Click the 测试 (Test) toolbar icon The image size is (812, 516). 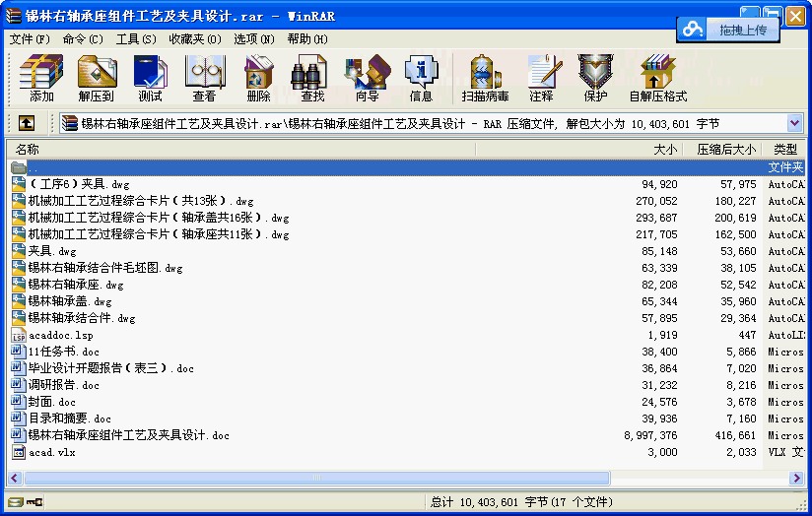(150, 78)
